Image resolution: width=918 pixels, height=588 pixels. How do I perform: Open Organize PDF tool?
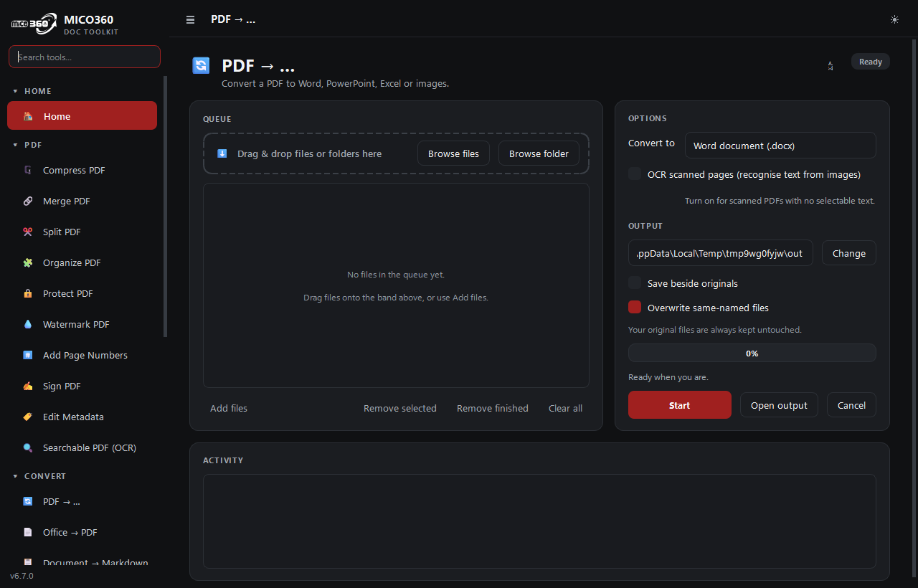pos(82,262)
